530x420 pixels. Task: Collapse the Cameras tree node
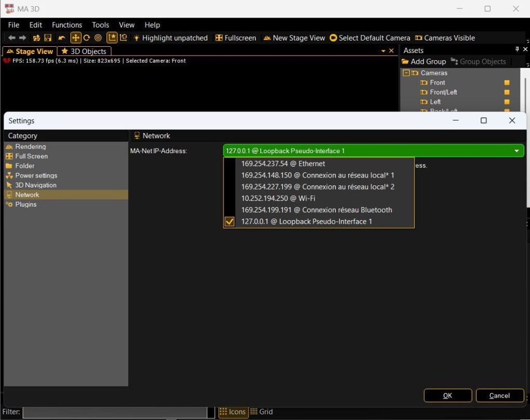(x=406, y=73)
